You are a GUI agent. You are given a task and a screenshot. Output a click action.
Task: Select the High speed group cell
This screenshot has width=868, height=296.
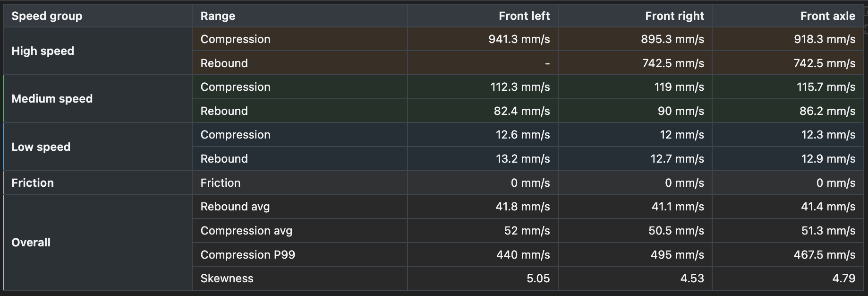pos(98,51)
